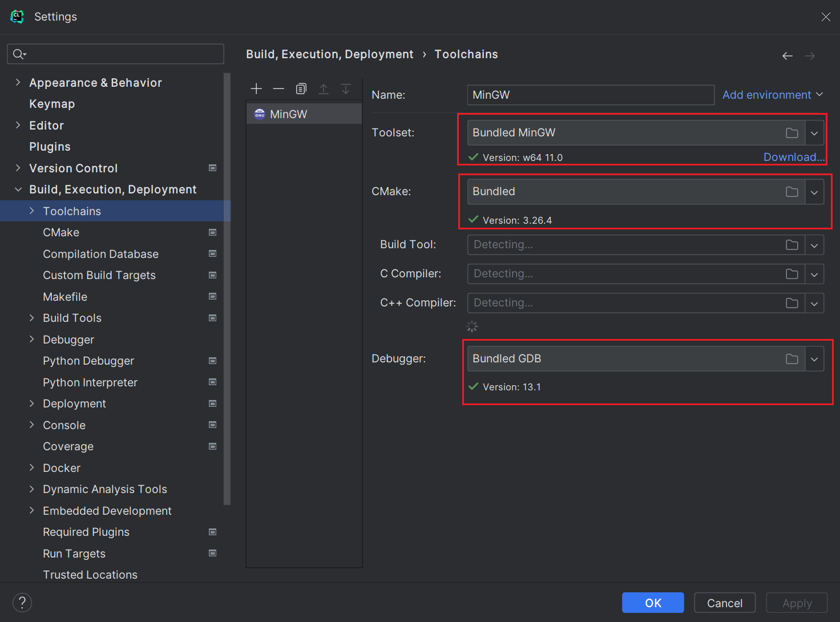Open Required Plugins settings
The image size is (840, 622).
point(86,532)
